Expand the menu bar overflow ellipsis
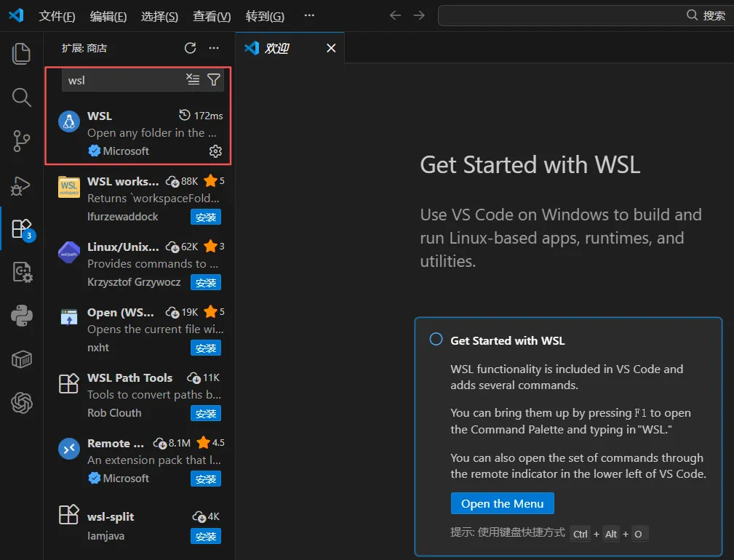Screen dimensions: 734x560 (x=309, y=15)
